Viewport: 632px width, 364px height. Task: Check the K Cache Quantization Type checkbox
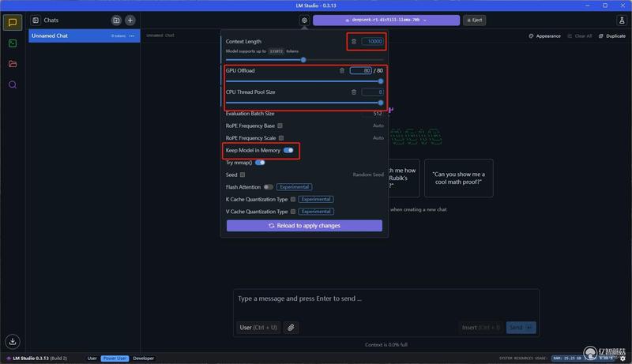click(293, 199)
